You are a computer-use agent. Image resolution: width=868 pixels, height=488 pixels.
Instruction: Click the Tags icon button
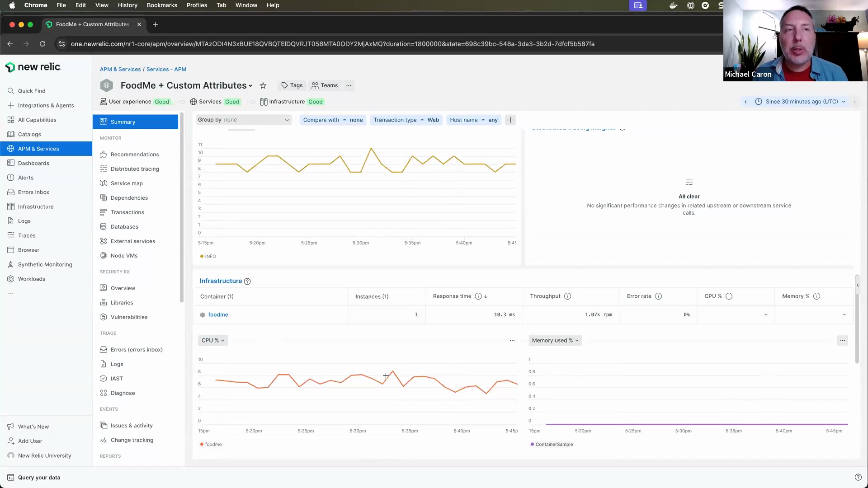(x=292, y=85)
